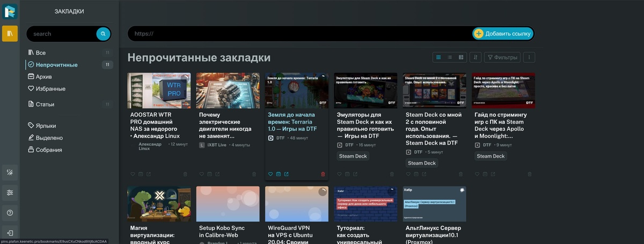Open Избранные in sidebar
The width and height of the screenshot is (644, 244).
tap(69, 88)
